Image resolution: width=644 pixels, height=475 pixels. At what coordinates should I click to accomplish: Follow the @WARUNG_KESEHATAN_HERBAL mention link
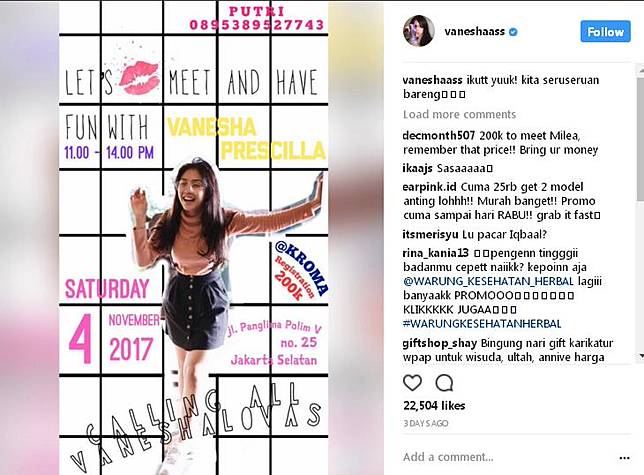[x=488, y=282]
